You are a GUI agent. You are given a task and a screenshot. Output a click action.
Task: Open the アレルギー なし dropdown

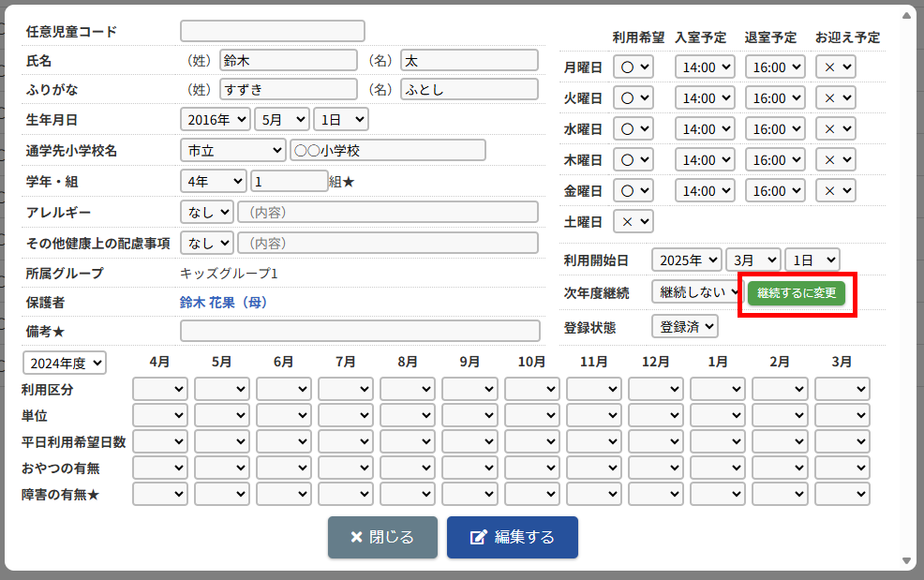[206, 212]
